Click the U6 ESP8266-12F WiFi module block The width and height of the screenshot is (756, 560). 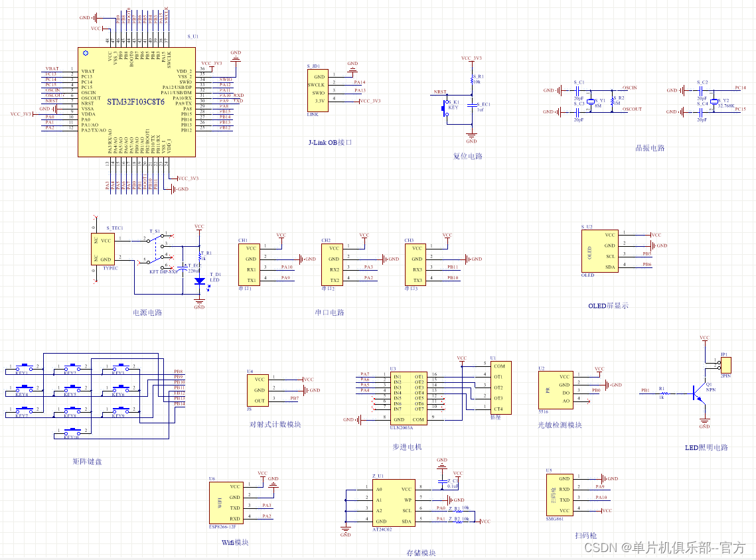coord(226,503)
